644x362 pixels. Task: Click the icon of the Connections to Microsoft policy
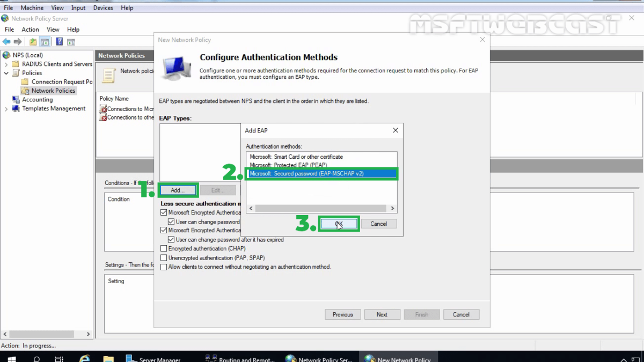[103, 109]
